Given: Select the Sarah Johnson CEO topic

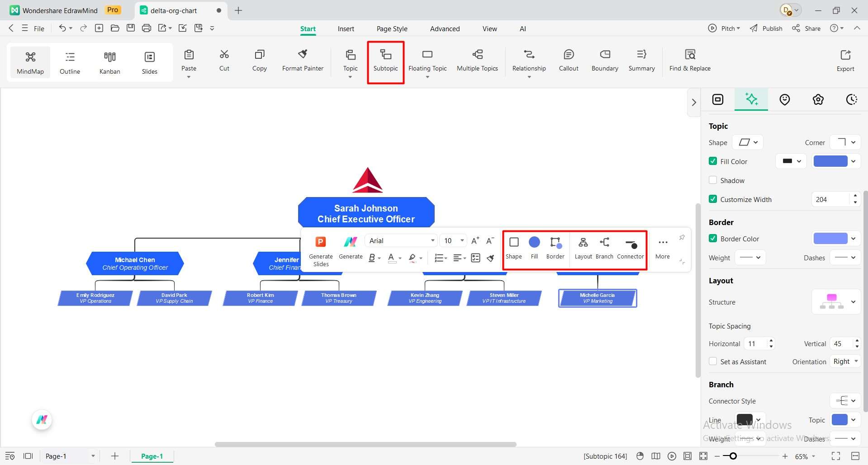Looking at the screenshot, I should click(366, 212).
